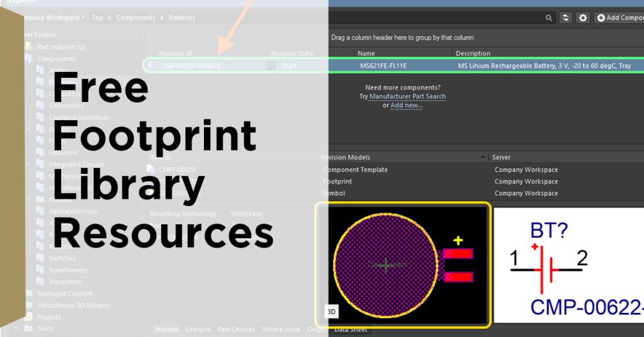Open the Where-used tab
The width and height of the screenshot is (644, 337).
coord(281,330)
